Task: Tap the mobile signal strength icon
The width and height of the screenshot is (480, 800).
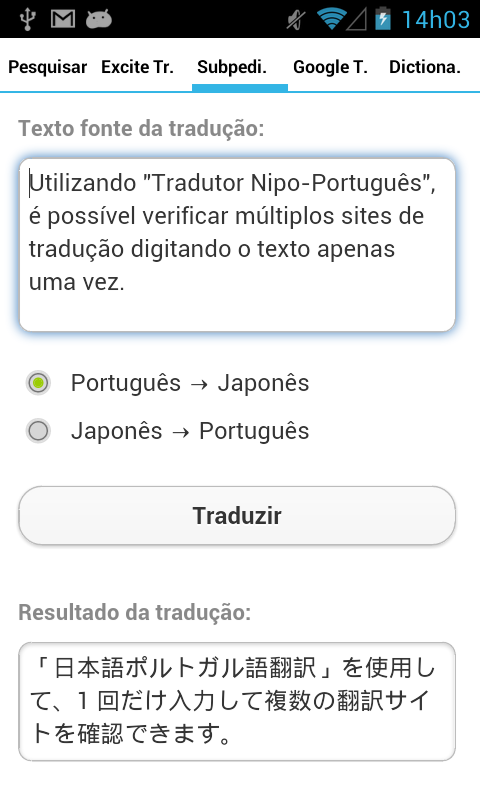Action: (357, 20)
